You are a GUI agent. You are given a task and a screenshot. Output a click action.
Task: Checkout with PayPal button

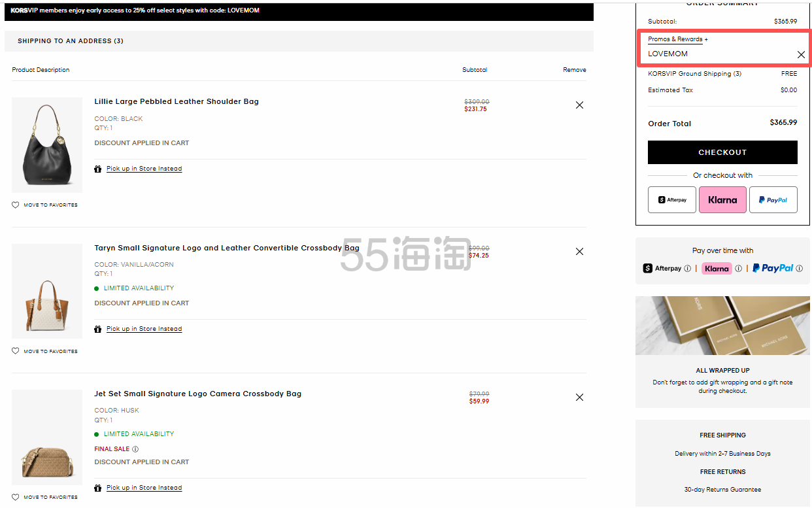point(773,200)
